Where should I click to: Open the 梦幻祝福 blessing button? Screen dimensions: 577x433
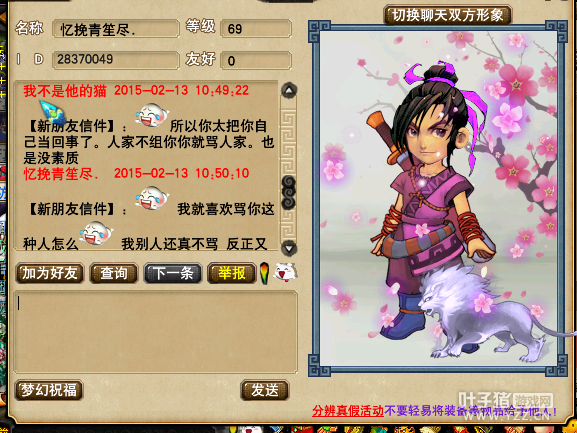click(49, 390)
